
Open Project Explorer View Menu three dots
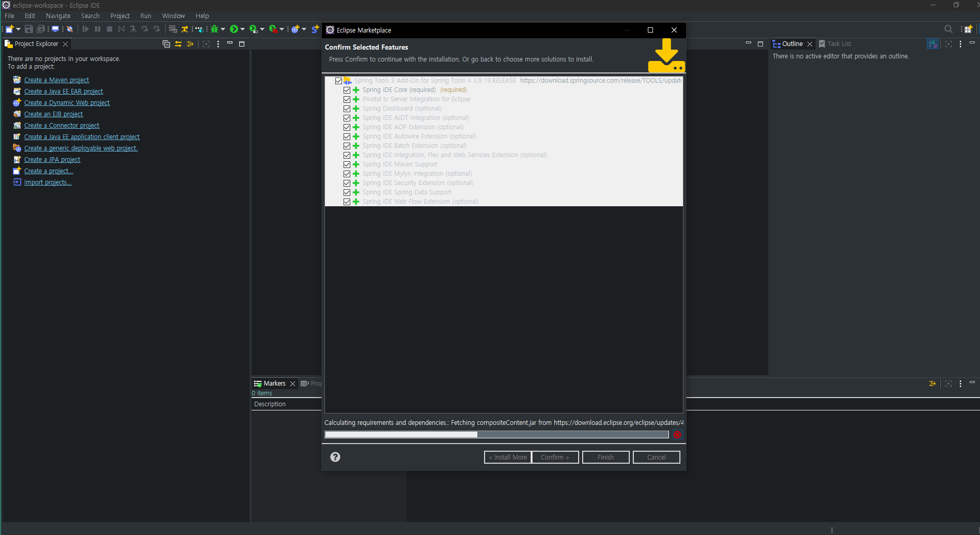point(218,44)
